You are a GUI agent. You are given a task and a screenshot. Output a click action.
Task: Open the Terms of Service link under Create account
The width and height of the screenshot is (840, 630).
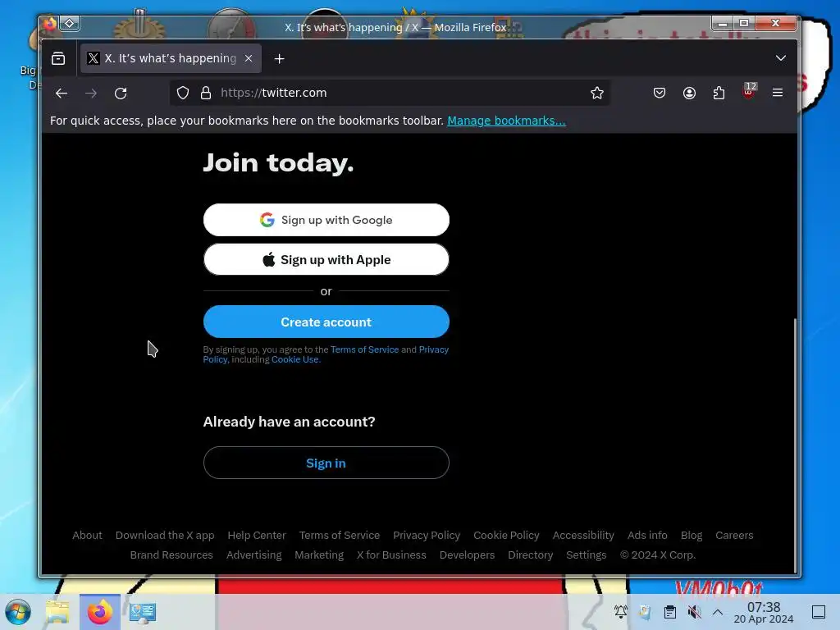(364, 349)
